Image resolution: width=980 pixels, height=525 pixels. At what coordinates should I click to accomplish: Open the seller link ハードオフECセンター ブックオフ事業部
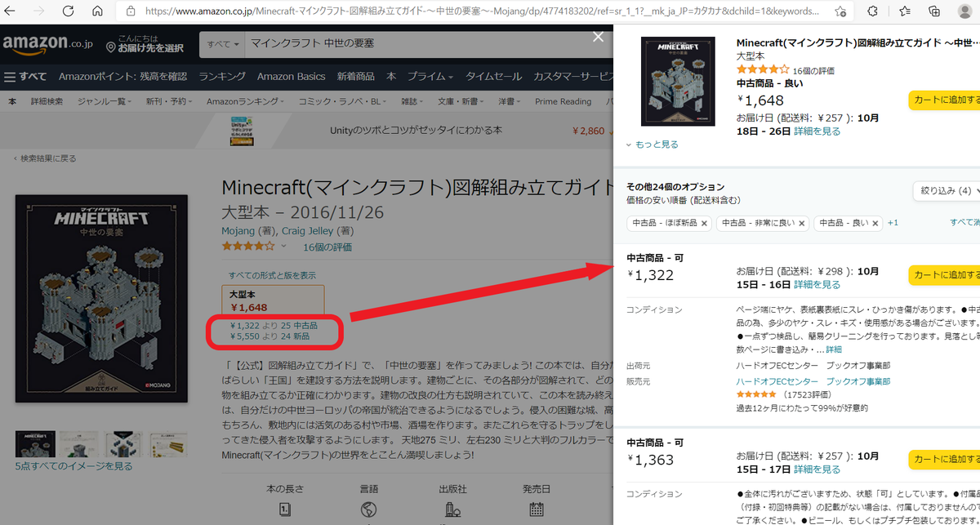(813, 381)
